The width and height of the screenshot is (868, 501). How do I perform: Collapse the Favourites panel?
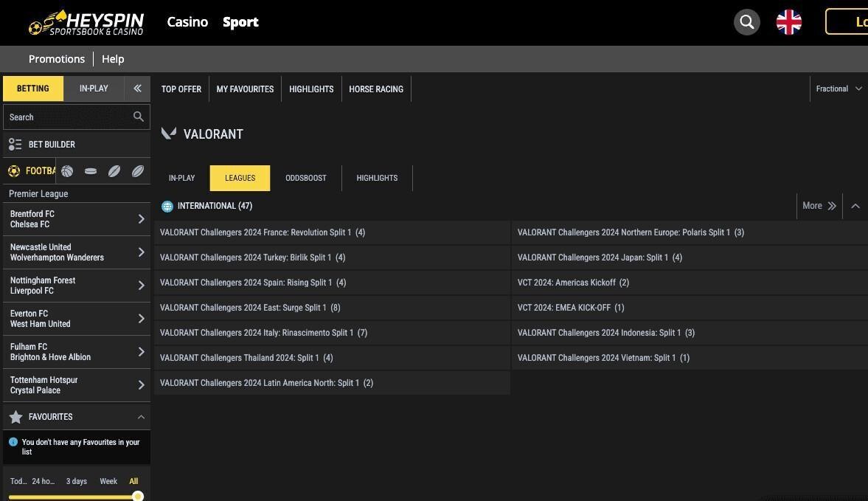click(141, 417)
